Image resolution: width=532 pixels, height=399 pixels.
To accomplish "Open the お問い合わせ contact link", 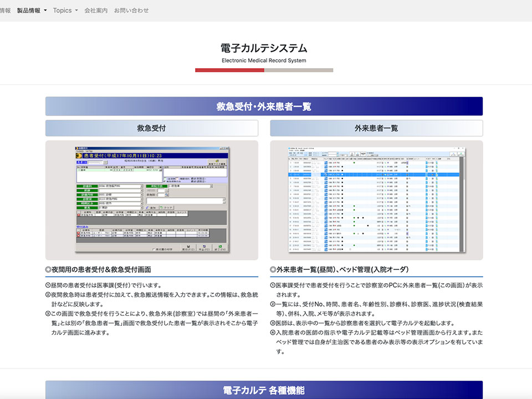I will coord(131,11).
